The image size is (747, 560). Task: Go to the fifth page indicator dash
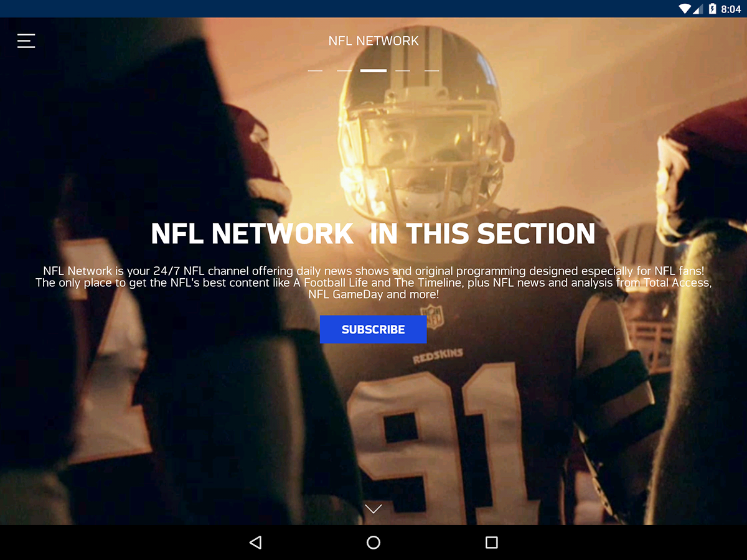tap(432, 70)
